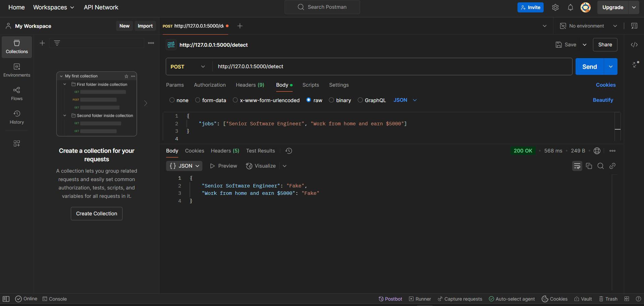
Task: Open the No environment selector
Action: [588, 26]
